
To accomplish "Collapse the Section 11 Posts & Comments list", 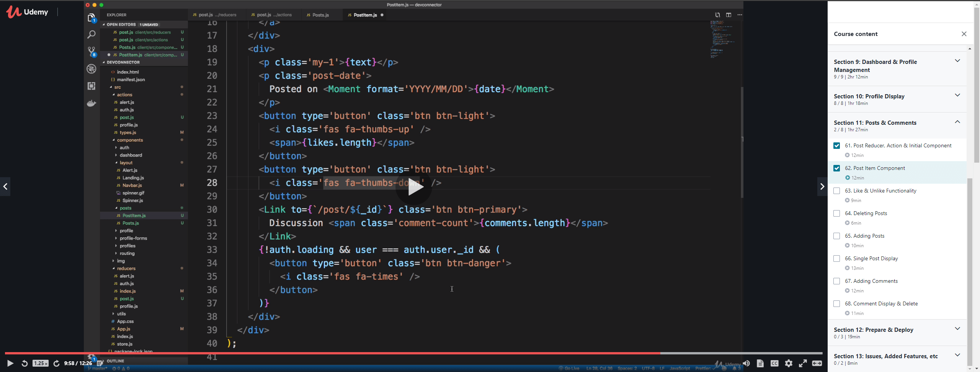I will coord(957,121).
